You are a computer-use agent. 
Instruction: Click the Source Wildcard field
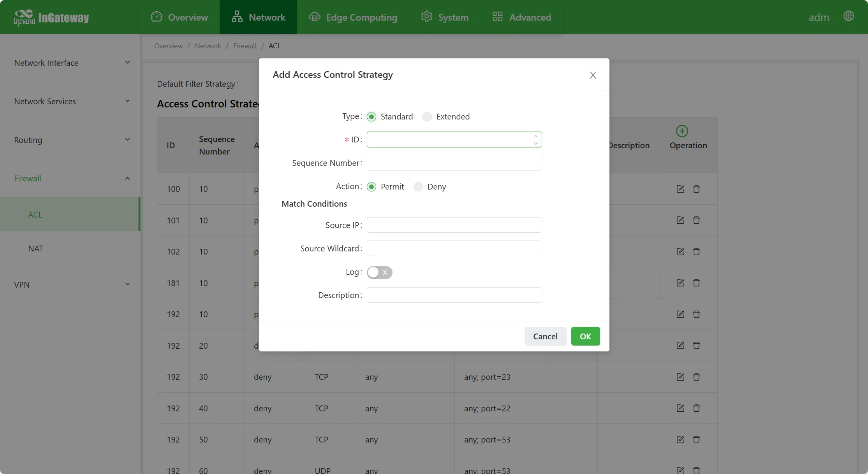pyautogui.click(x=454, y=248)
